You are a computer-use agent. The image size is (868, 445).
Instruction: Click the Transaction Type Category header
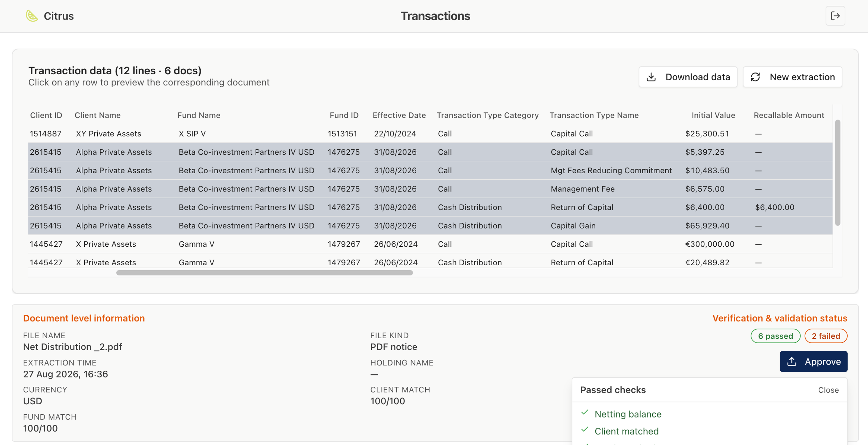[x=488, y=115]
